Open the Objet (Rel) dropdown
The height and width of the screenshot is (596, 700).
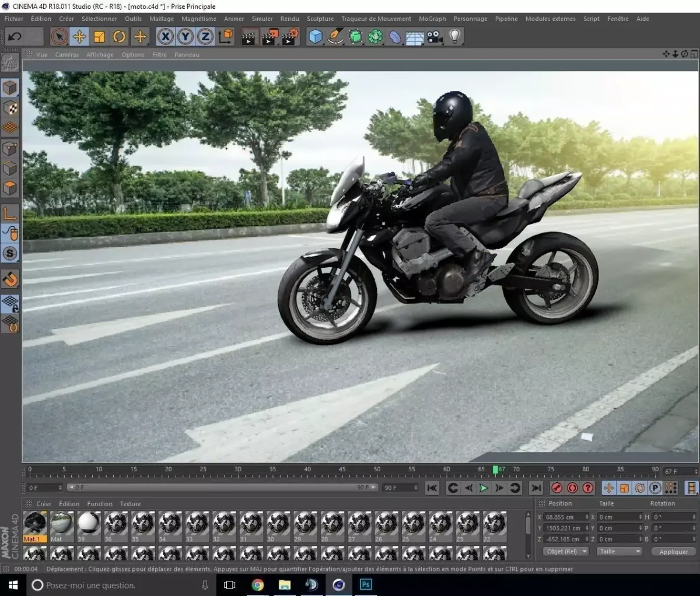[566, 552]
